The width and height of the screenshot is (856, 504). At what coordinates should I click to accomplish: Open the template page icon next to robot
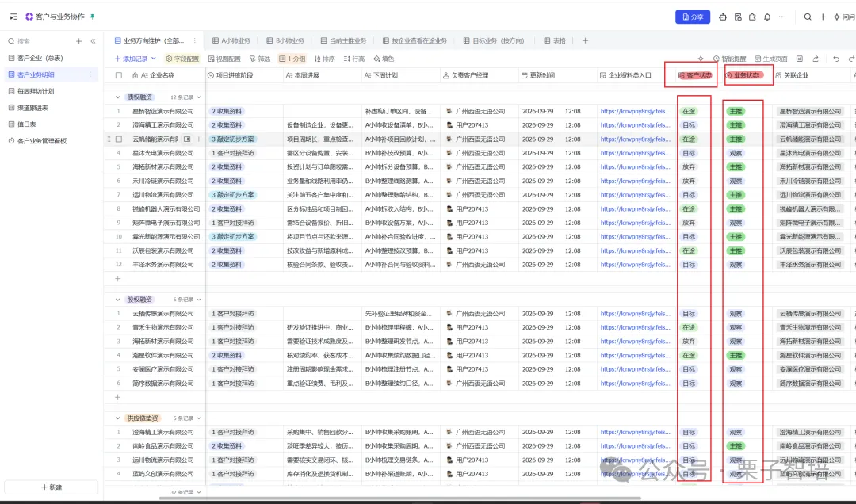[x=738, y=17]
